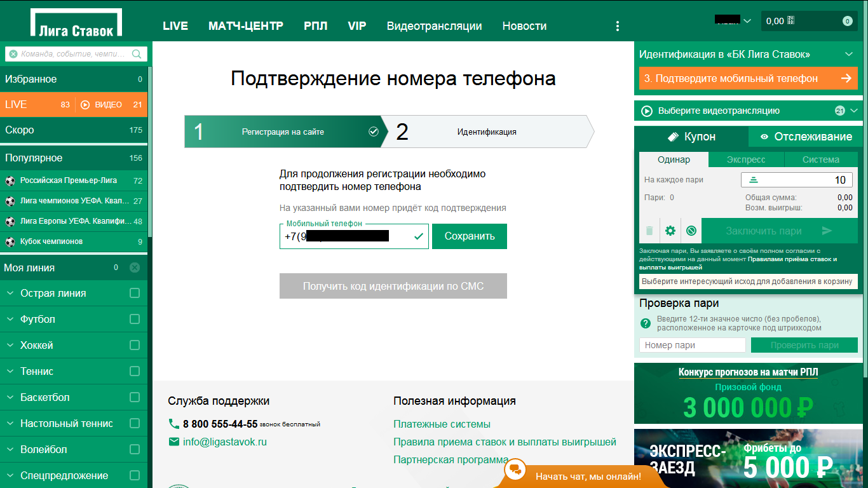
Task: Expand the Футбол category chevron
Action: pos(10,319)
